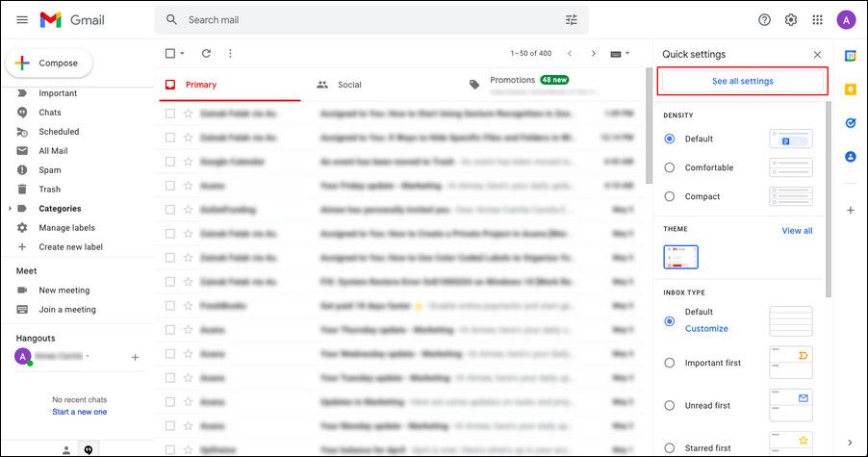Click Customize inbox link
Screen dimensions: 868x457
pyautogui.click(x=706, y=329)
